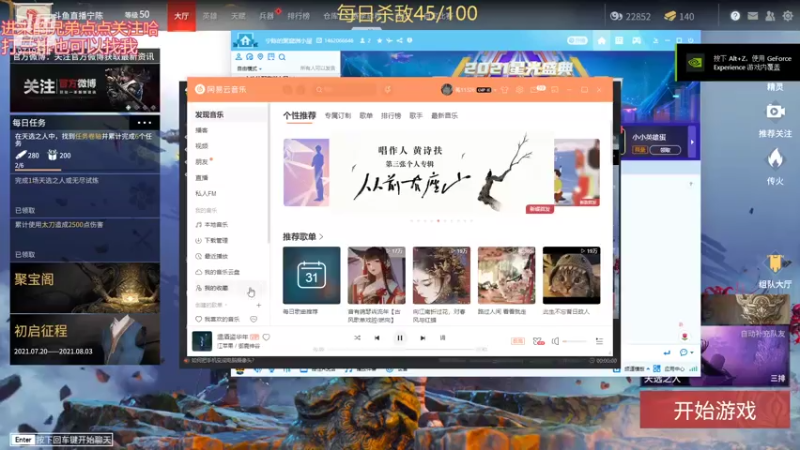Go back using the music app back arrow

[x=288, y=90]
